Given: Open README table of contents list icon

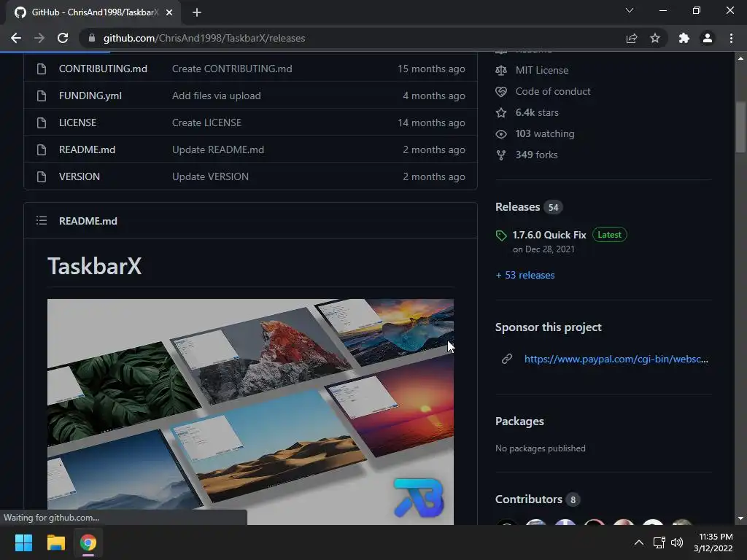Looking at the screenshot, I should tap(42, 220).
